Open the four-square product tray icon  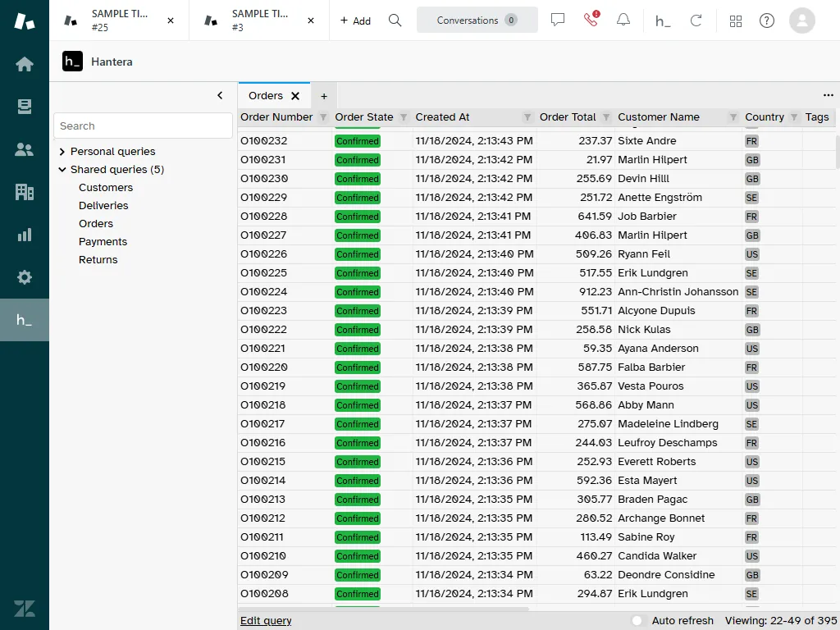point(736,21)
